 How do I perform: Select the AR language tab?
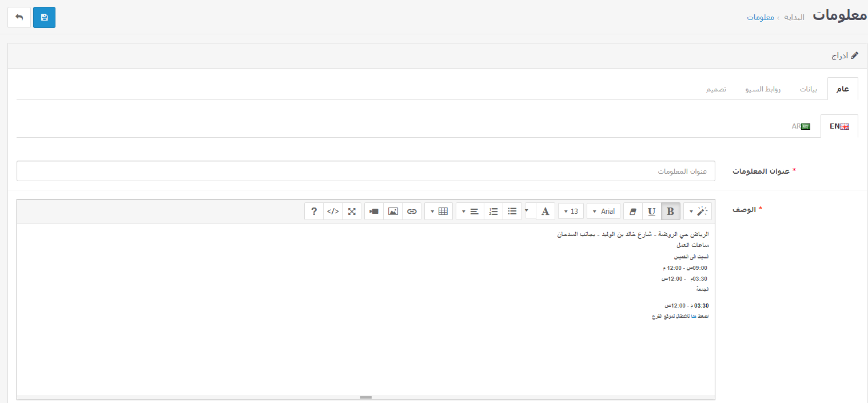pyautogui.click(x=801, y=126)
